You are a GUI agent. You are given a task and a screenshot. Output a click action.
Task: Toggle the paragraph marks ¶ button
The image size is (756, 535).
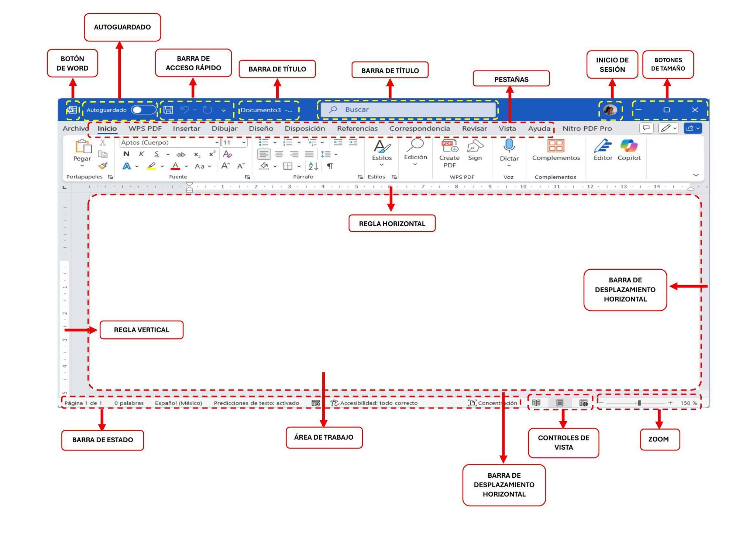(x=330, y=166)
